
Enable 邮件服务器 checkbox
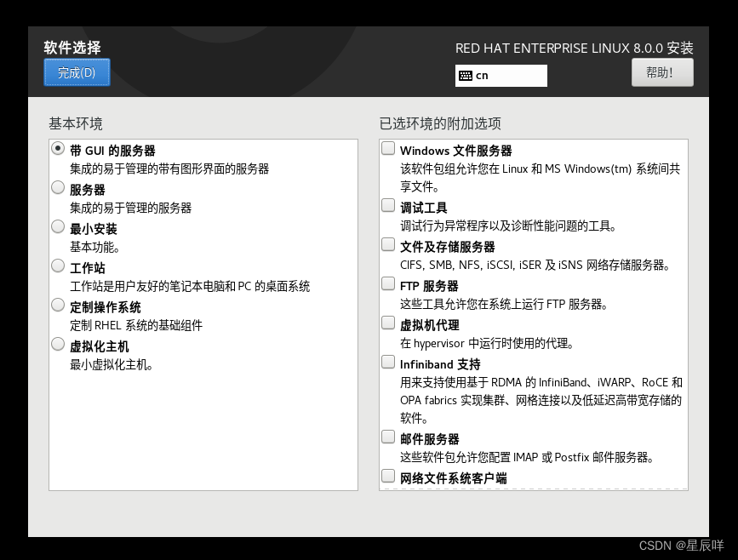click(x=388, y=437)
